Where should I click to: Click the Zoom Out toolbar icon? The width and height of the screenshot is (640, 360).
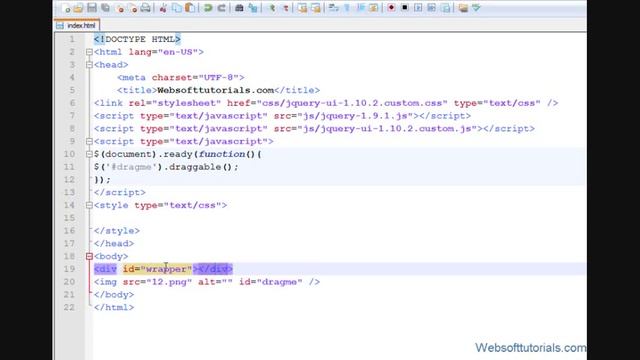coord(285,8)
